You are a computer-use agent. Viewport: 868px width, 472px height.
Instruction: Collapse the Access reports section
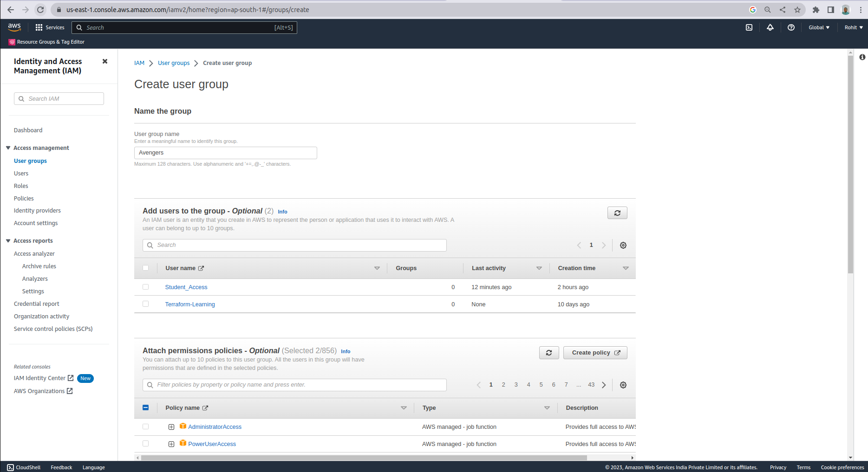pos(8,241)
